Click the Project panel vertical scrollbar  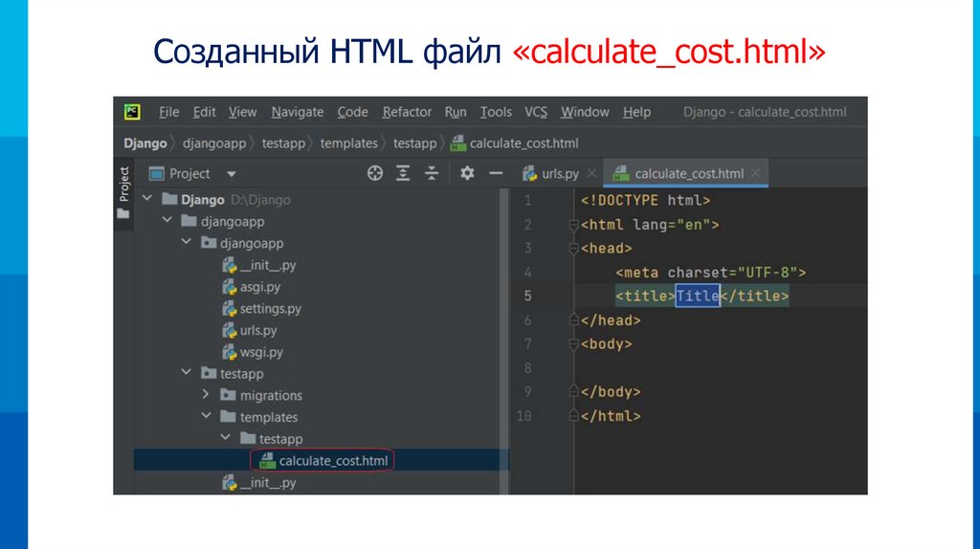coord(503,340)
